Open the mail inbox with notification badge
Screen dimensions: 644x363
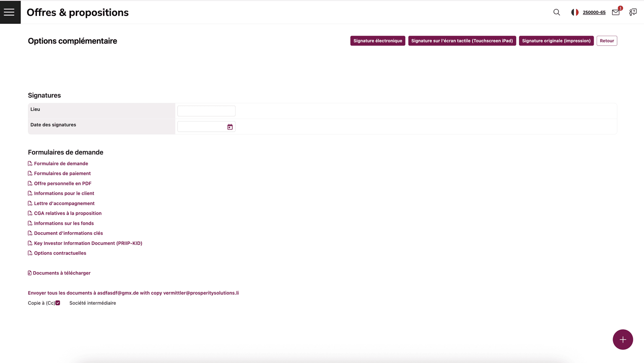coord(615,12)
